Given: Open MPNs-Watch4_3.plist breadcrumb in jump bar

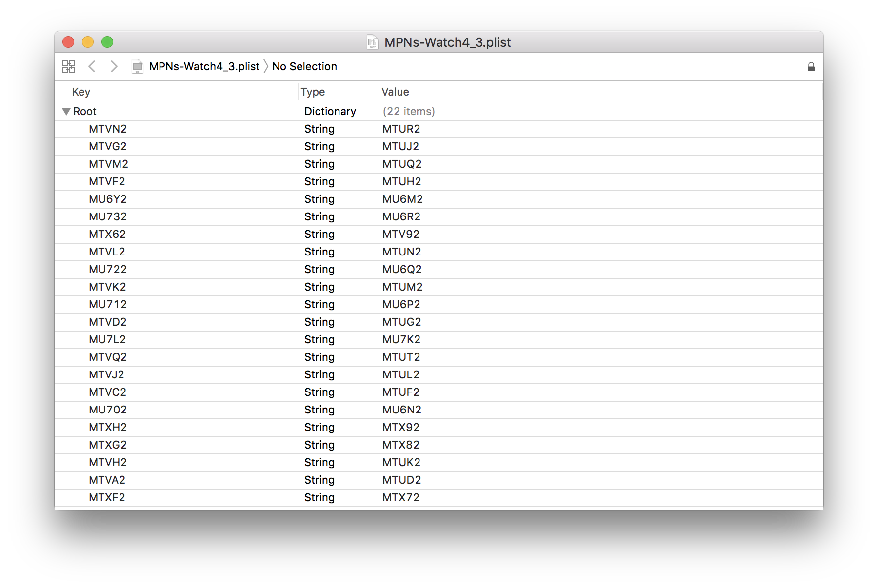Looking at the screenshot, I should pos(204,66).
